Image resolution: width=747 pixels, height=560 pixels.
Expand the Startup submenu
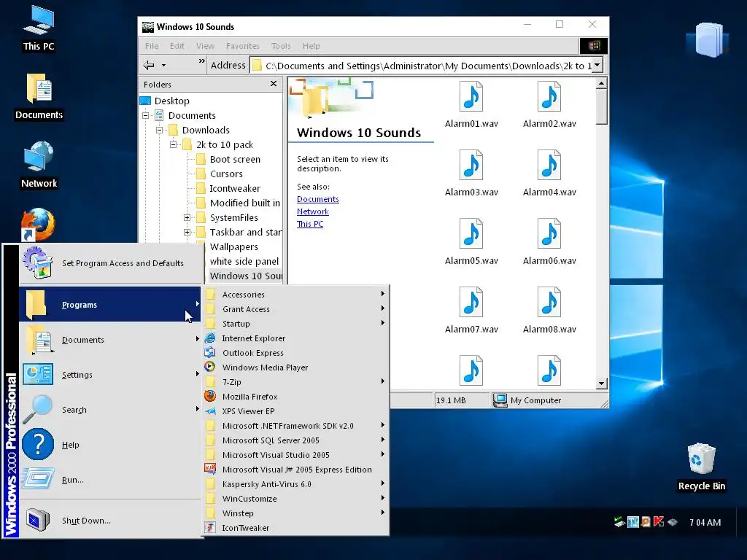[296, 324]
